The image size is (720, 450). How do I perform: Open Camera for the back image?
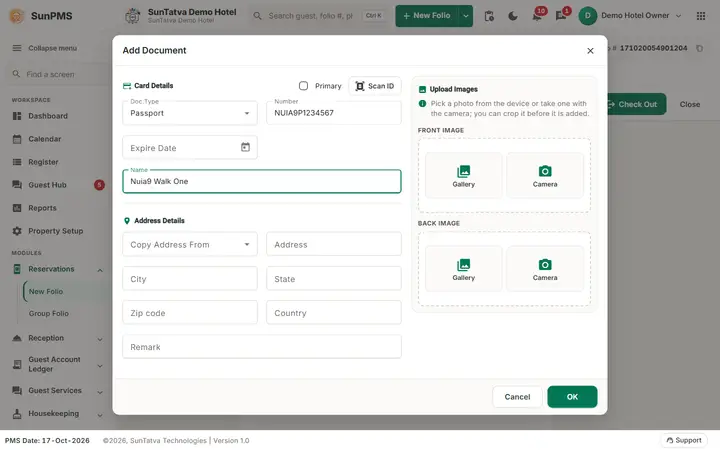coord(545,269)
